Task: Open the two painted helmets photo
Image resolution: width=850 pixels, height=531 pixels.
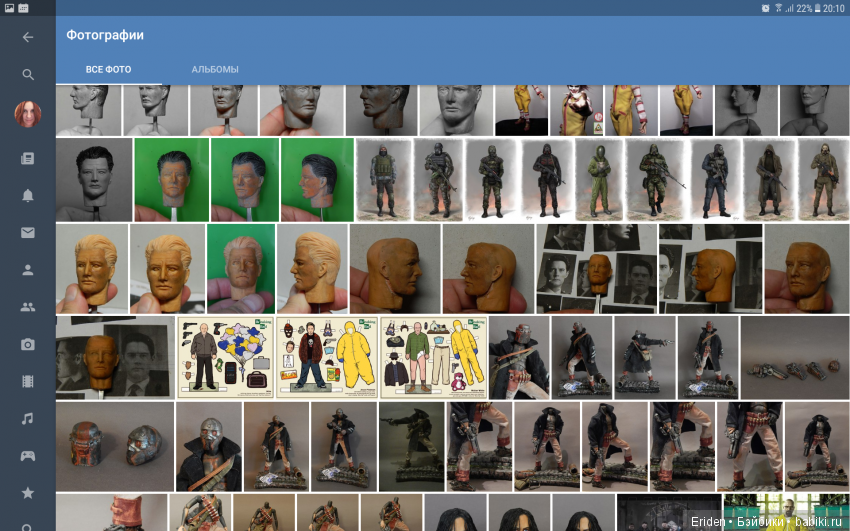Action: (x=113, y=446)
